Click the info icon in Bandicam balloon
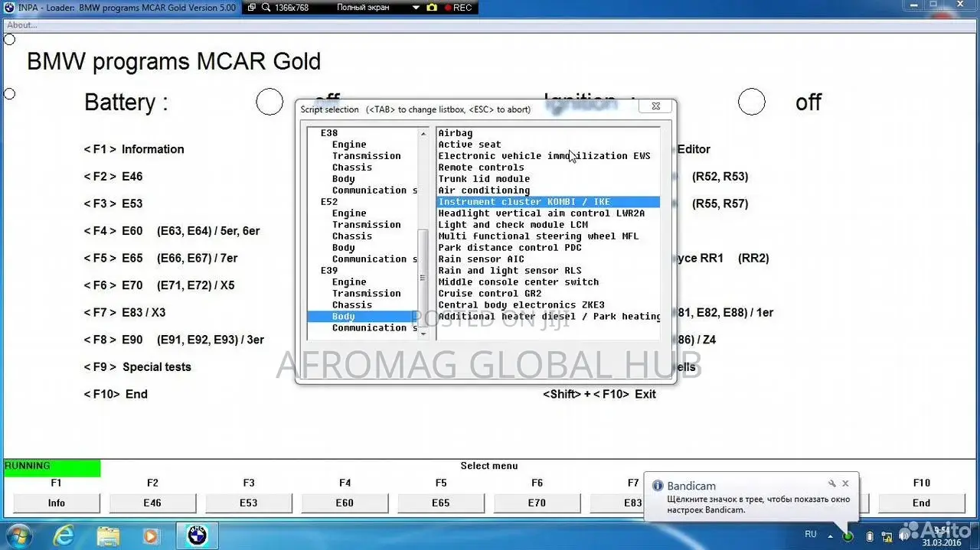This screenshot has width=980, height=550. [x=657, y=485]
